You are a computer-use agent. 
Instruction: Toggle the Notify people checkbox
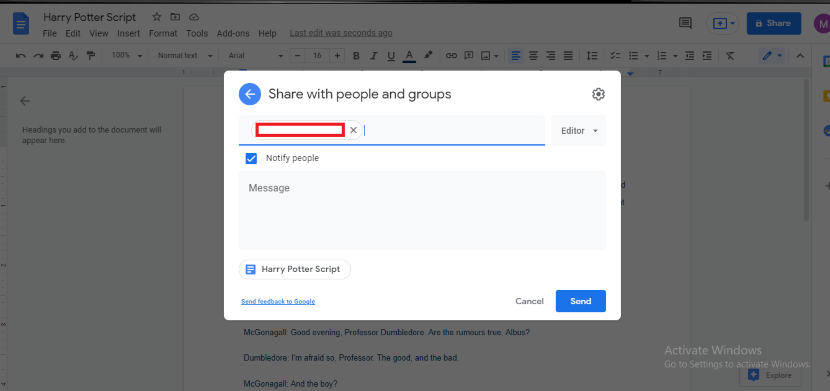click(251, 158)
